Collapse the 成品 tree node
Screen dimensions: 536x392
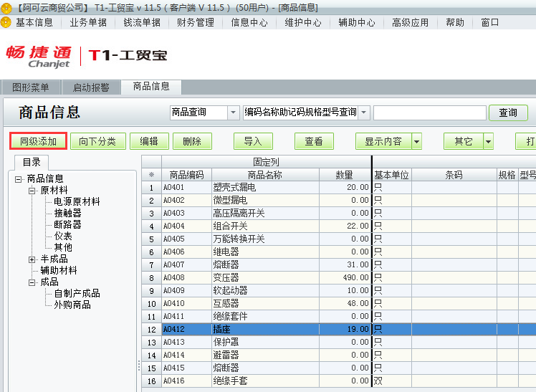[x=32, y=282]
